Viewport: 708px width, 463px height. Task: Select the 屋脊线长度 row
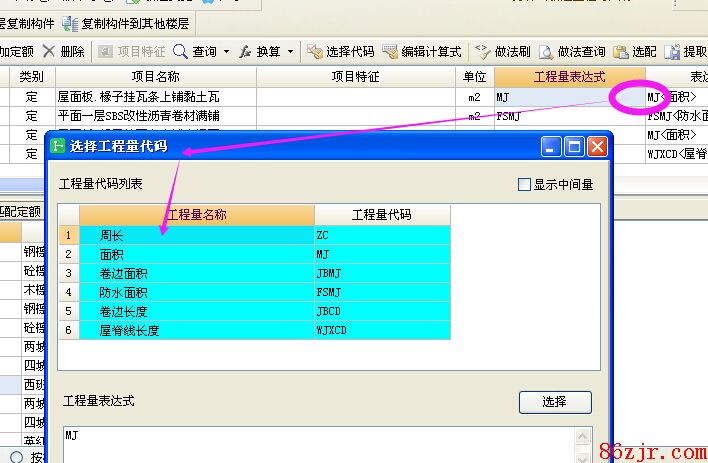(129, 330)
